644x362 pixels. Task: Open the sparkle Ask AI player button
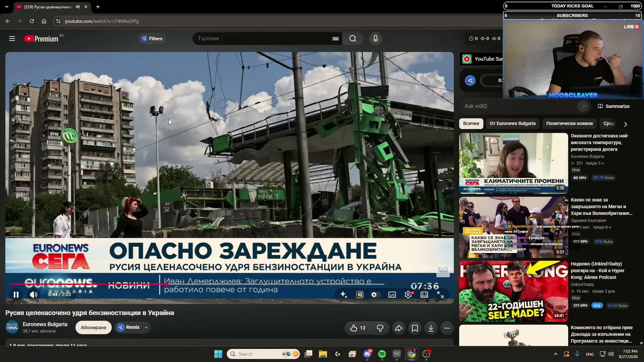click(344, 295)
